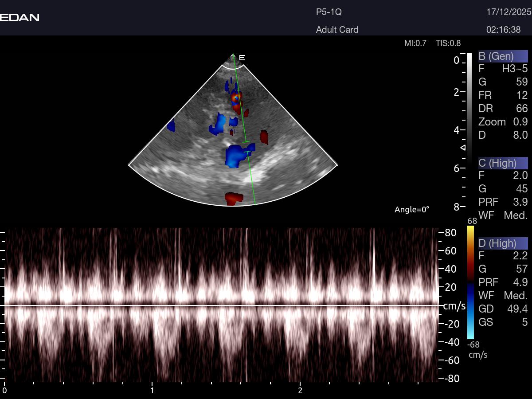This screenshot has height=399, width=532.
Task: Click the red color flow patch at sector bottom
Action: tap(234, 198)
